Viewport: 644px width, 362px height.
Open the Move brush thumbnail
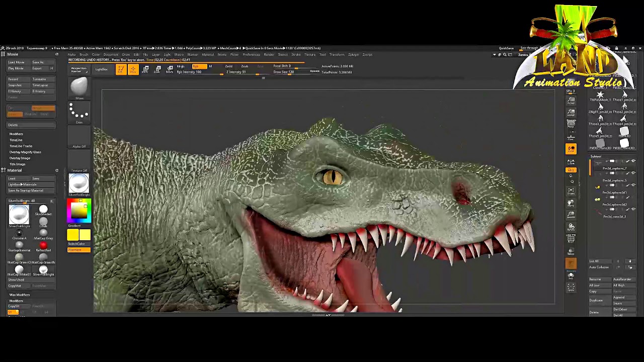click(x=79, y=89)
